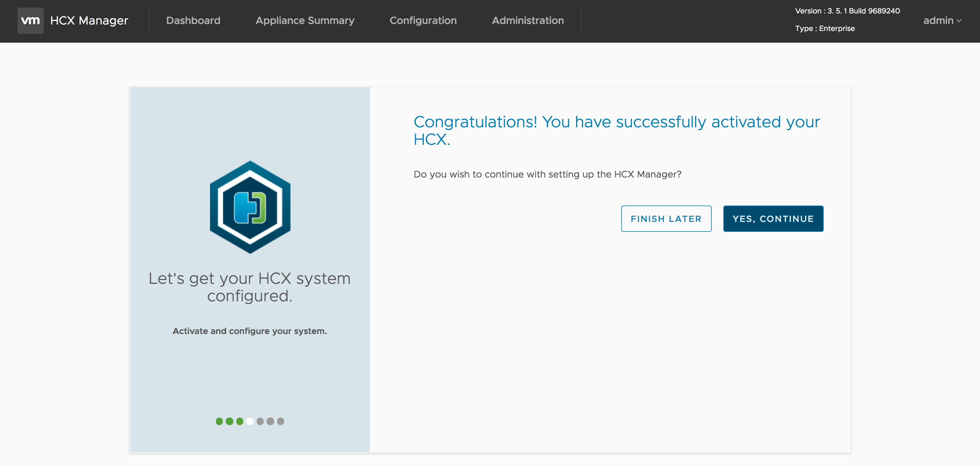Screen dimensions: 980x466
Task: Click the HCX hexagon logo image
Action: tap(250, 207)
